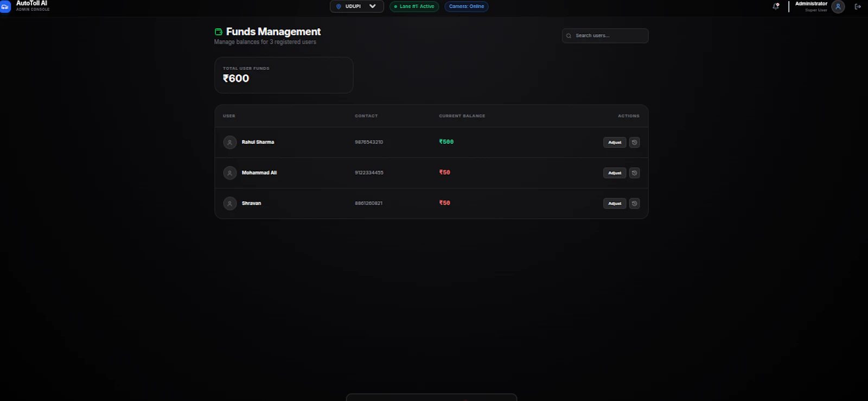
Task: Adjust Mohammad Ali's balance
Action: [x=615, y=173]
